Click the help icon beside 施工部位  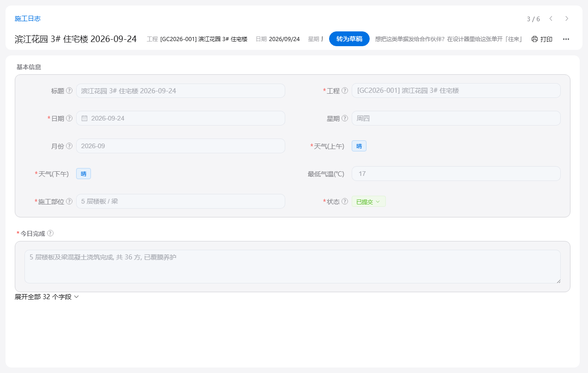69,201
